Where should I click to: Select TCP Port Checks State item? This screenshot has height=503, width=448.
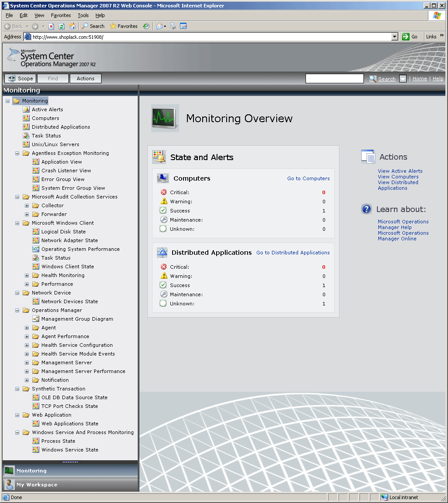coord(70,406)
